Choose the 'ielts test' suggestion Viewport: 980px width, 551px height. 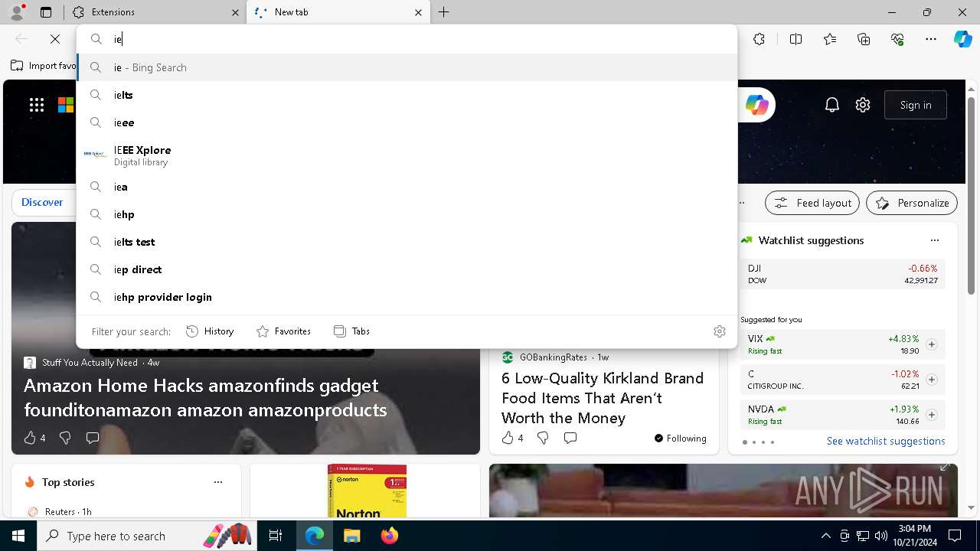(407, 242)
